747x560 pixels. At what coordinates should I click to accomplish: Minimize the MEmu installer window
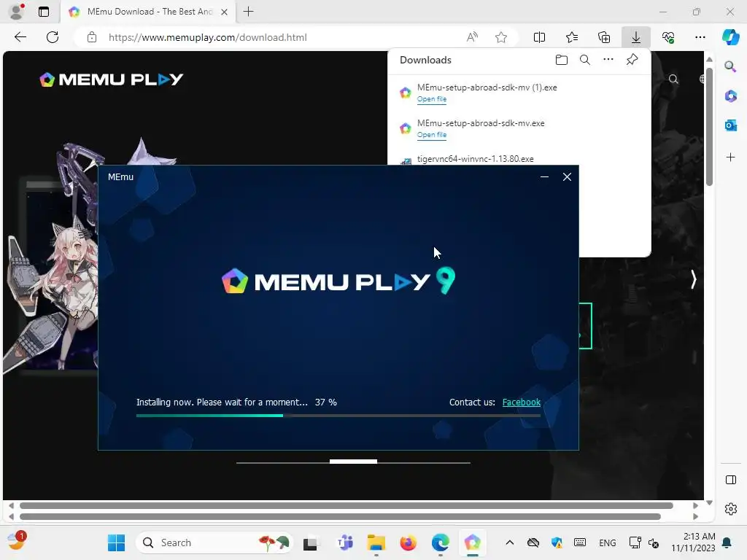click(x=544, y=177)
